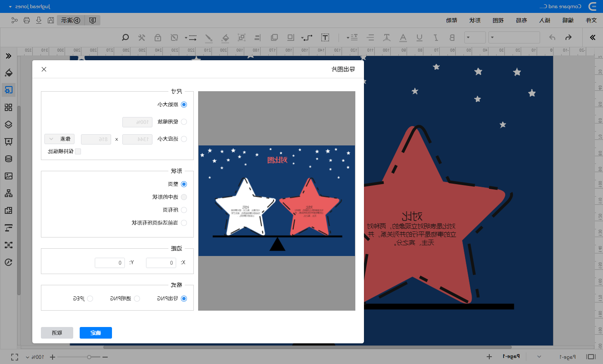Click the save floppy disk icon
Viewport: 603px width, 364px height.
point(51,20)
